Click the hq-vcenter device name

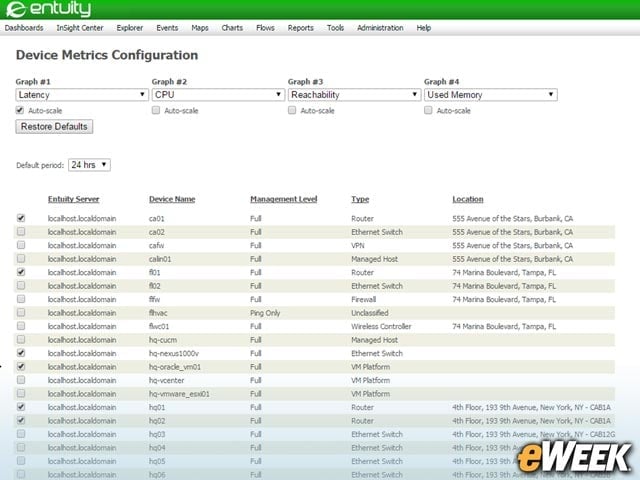pyautogui.click(x=167, y=380)
